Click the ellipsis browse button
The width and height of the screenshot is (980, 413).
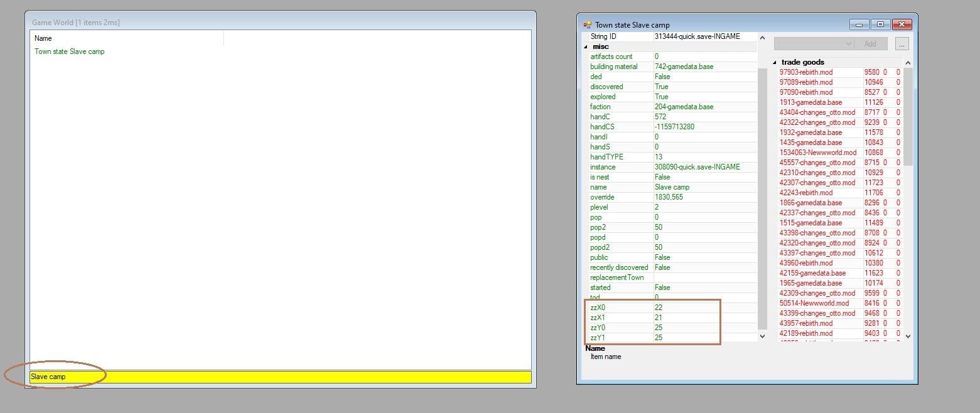point(902,44)
